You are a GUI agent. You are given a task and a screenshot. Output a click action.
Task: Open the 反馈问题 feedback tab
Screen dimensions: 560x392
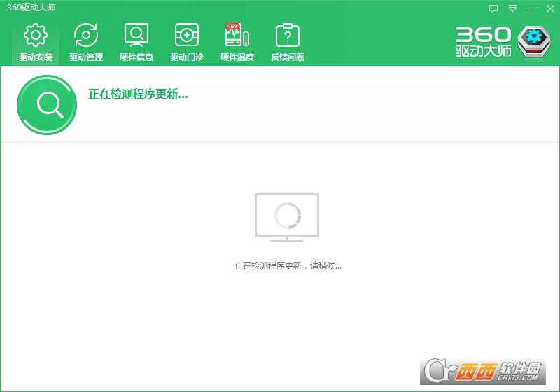pos(288,42)
